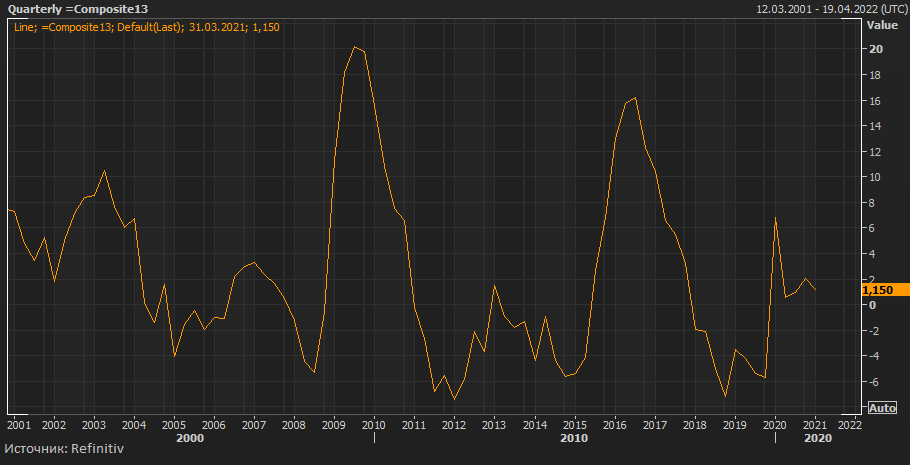Click the 10 tick on value axis
This screenshot has width=910, height=465.
[x=875, y=177]
